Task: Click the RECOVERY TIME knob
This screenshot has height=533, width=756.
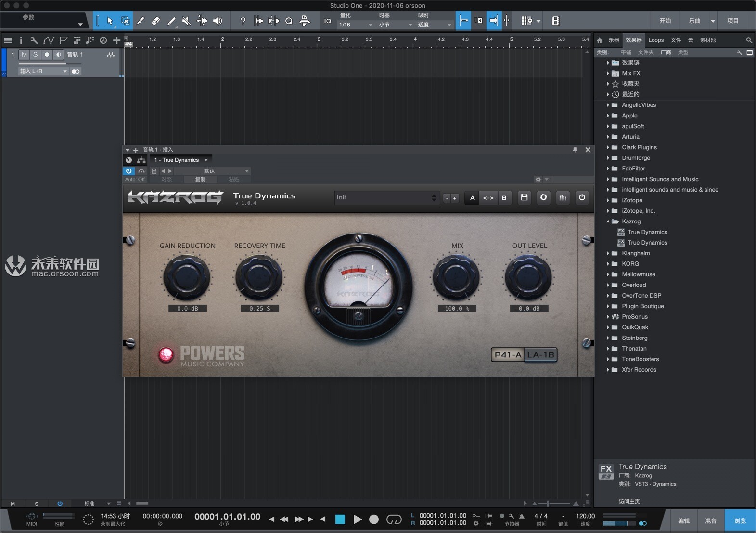Action: coord(259,278)
